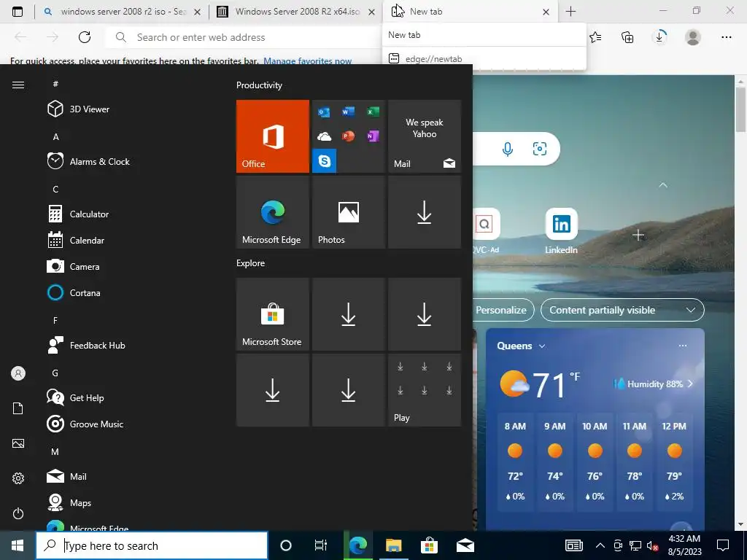Launch Groove Music
The width and height of the screenshot is (747, 560).
pos(85,424)
